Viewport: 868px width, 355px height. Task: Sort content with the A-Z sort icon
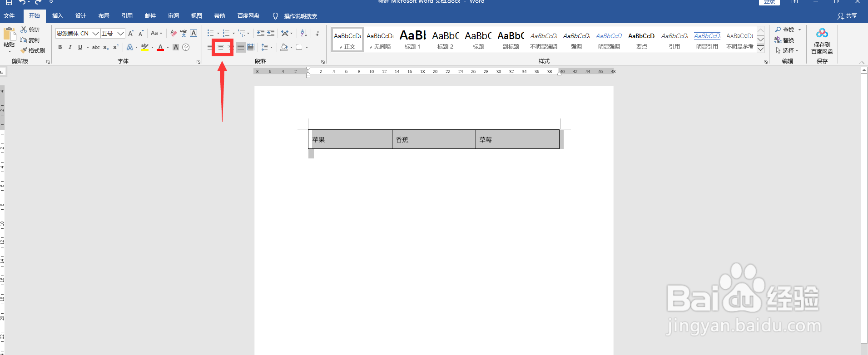coord(304,33)
